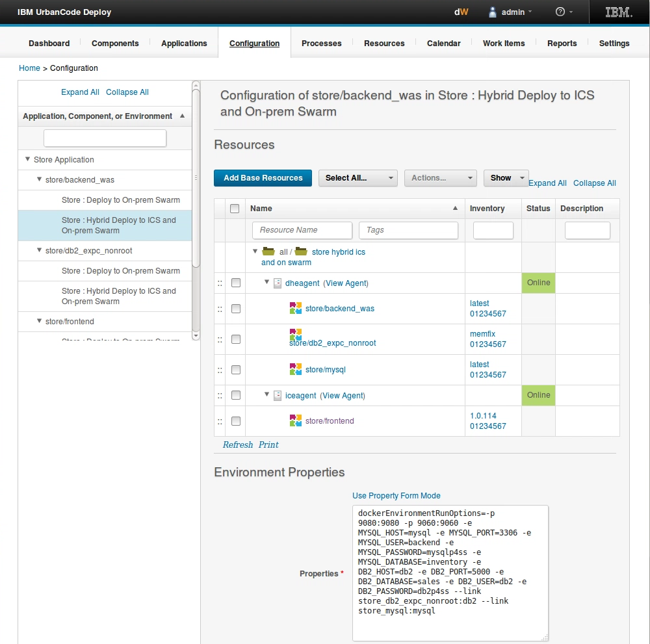Click the sort arrow on Application, Component, or Environment

[x=182, y=116]
